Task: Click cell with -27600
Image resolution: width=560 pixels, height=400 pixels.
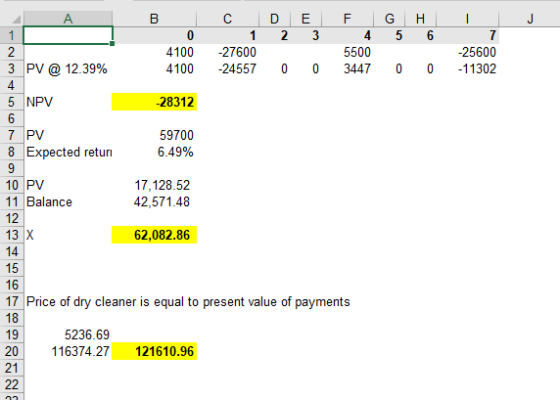Action: coord(228,52)
